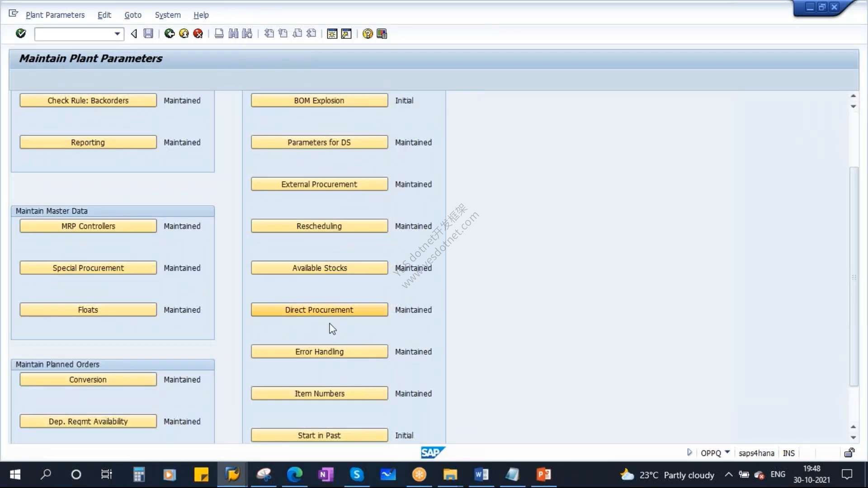
Task: Click the scroll-down arrow at bottom of scrollbar
Action: pos(853,437)
